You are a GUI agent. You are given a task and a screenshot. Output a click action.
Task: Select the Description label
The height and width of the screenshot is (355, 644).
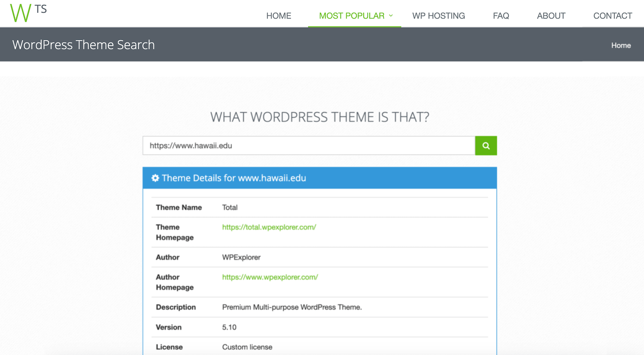[176, 307]
